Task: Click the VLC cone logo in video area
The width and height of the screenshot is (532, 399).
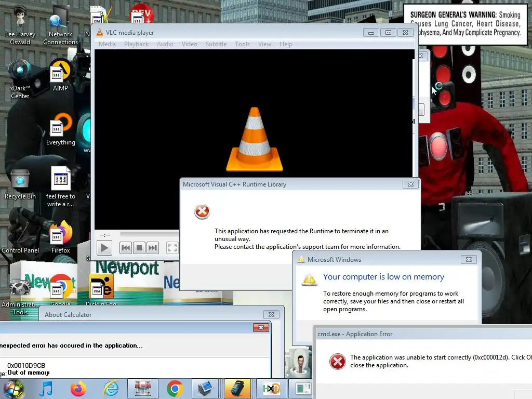Action: coord(255,139)
